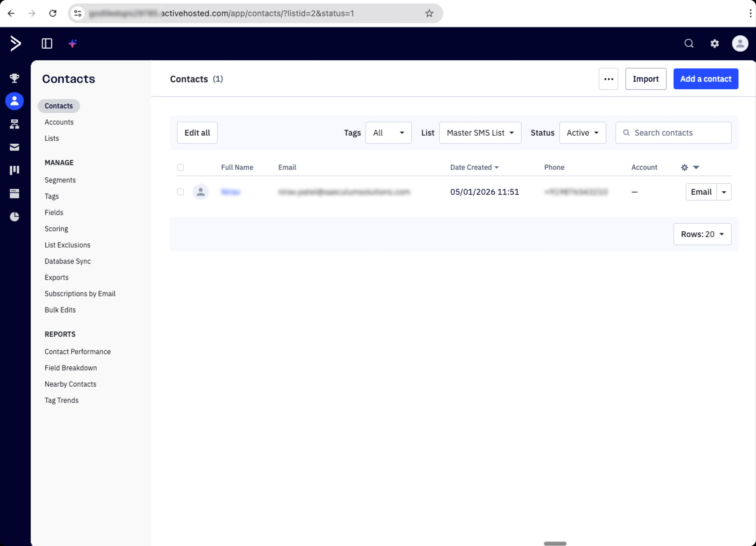Screen dimensions: 756x546
Task: Open Segments under Manage
Action: [60, 180]
